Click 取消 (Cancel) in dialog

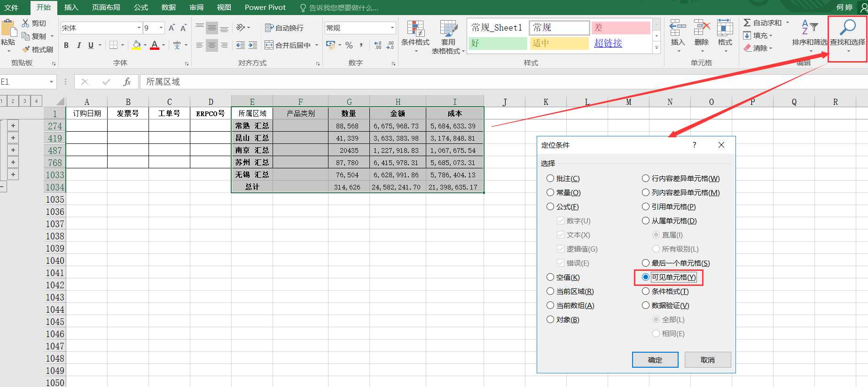(x=708, y=360)
